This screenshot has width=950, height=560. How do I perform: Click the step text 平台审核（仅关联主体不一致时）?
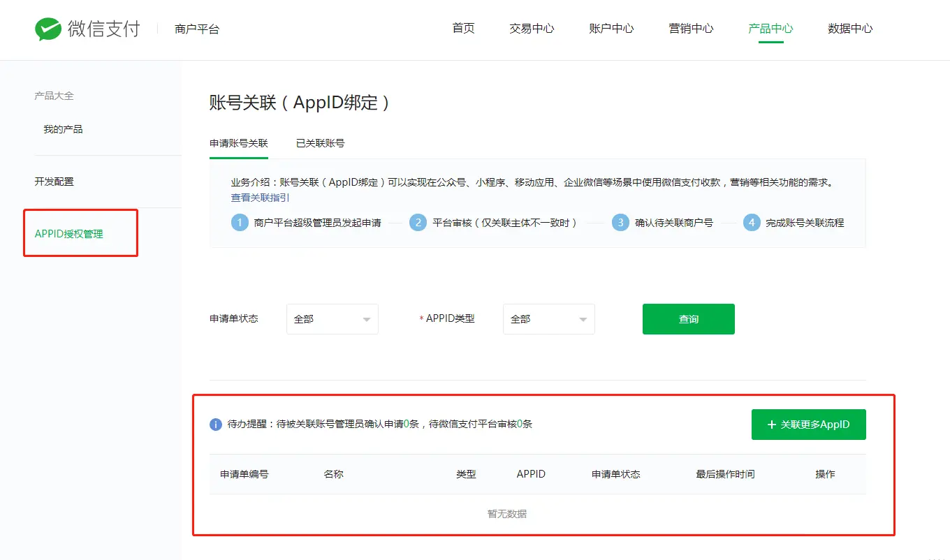pos(506,223)
